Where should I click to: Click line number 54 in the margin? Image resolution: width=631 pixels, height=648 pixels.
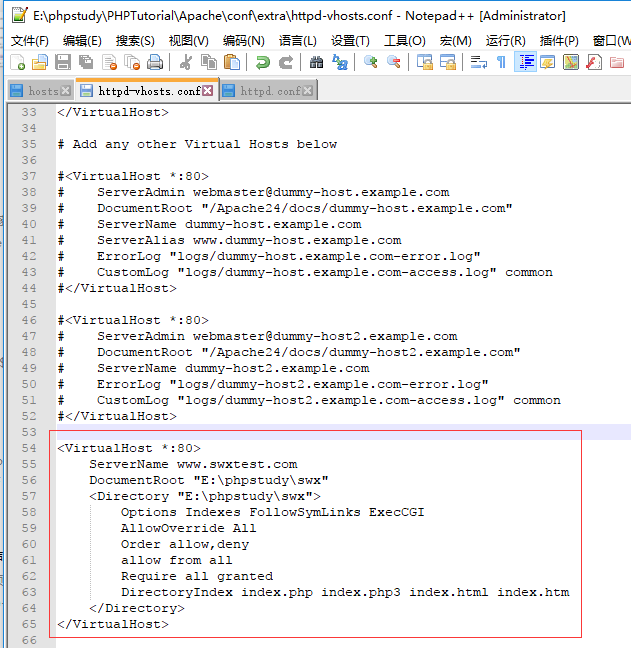point(29,448)
